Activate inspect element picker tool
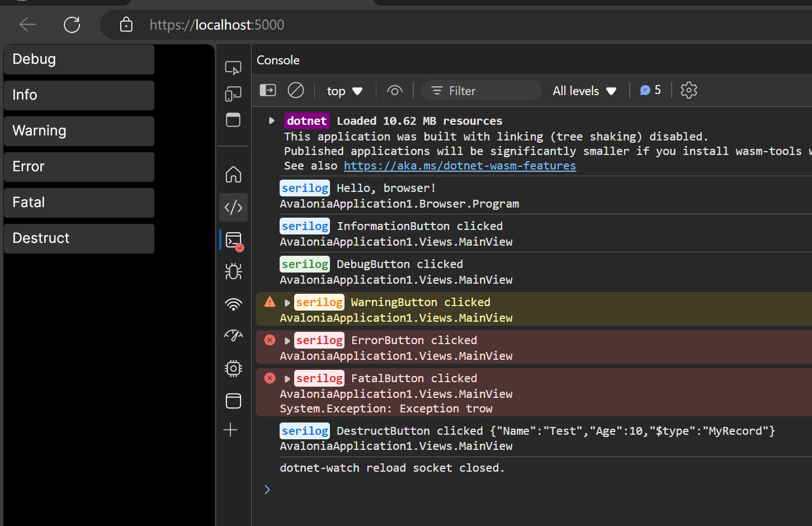The height and width of the screenshot is (526, 812). [233, 68]
